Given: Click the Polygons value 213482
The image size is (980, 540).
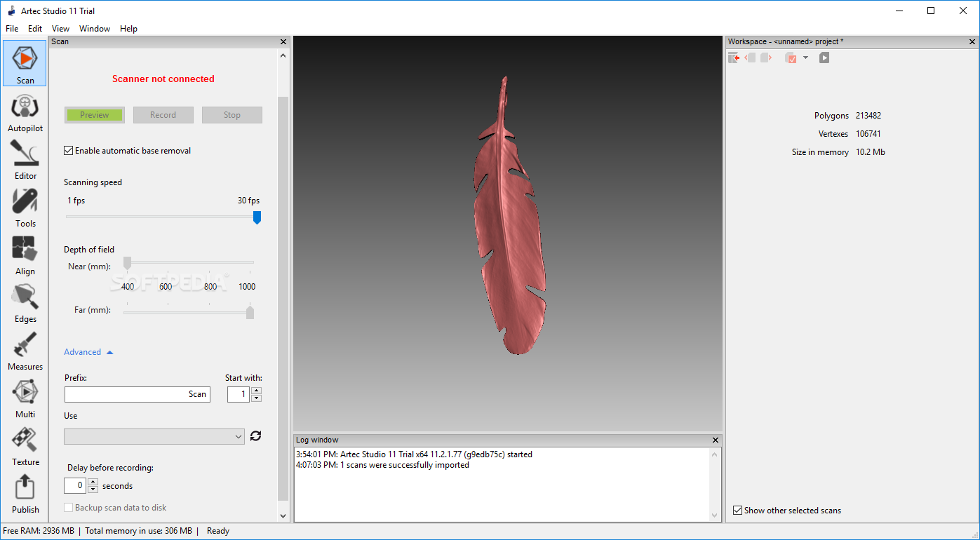Looking at the screenshot, I should pos(868,116).
